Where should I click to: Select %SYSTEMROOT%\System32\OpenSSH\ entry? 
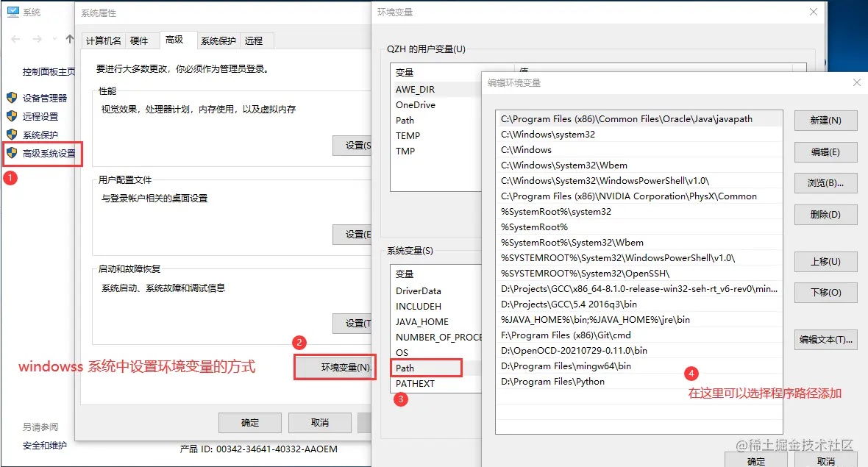pyautogui.click(x=638, y=274)
